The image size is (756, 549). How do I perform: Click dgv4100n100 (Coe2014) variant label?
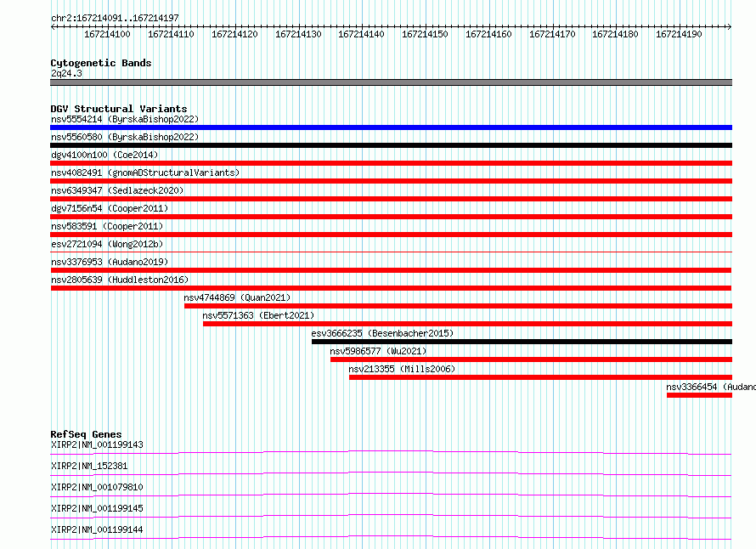pyautogui.click(x=104, y=155)
